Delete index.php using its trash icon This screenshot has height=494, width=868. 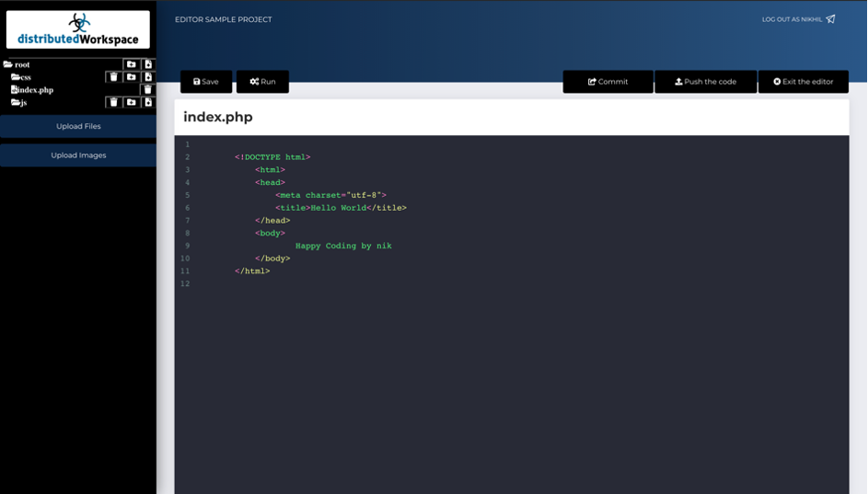[147, 90]
